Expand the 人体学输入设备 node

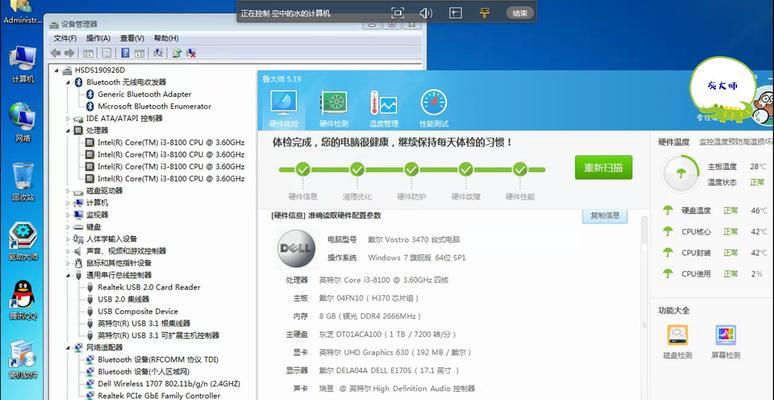click(x=68, y=239)
